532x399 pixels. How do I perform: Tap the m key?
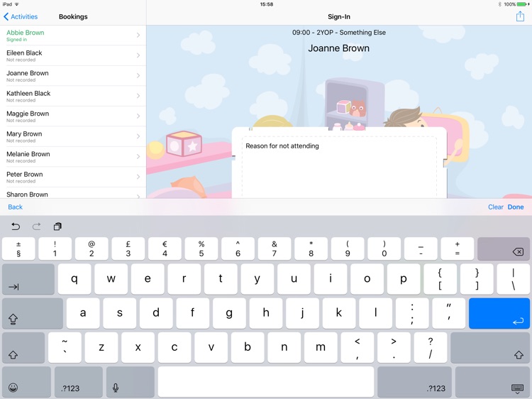point(321,348)
